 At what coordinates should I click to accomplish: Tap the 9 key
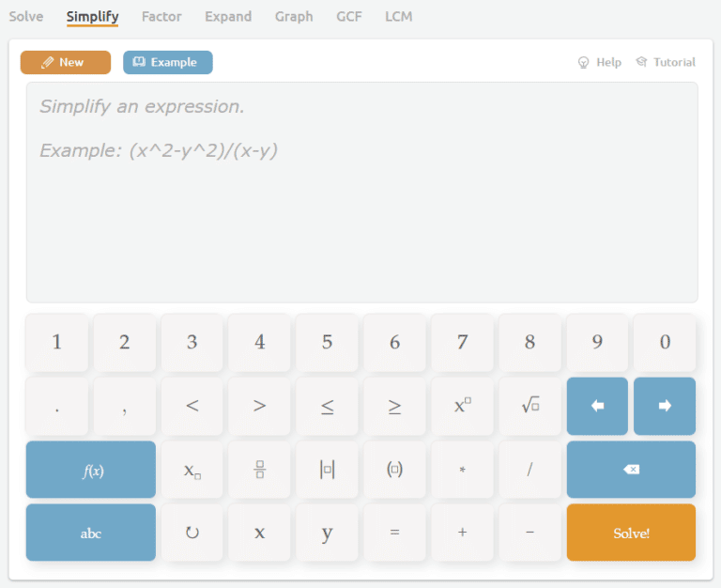click(597, 342)
